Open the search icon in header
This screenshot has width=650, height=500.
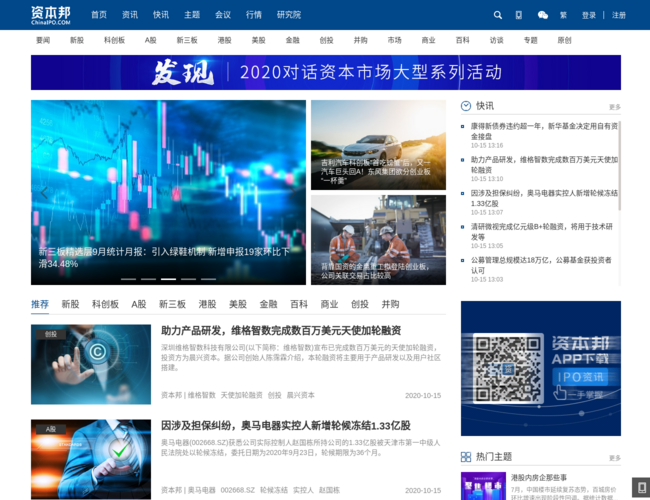tap(497, 15)
